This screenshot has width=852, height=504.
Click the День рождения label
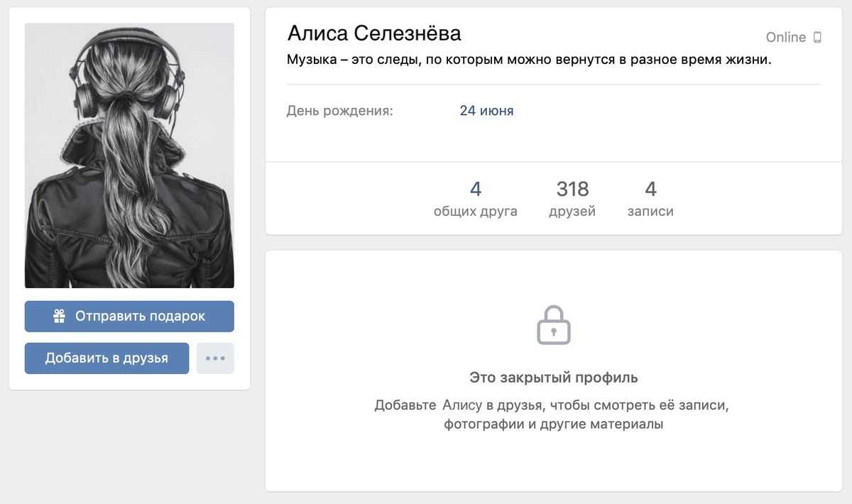(339, 111)
